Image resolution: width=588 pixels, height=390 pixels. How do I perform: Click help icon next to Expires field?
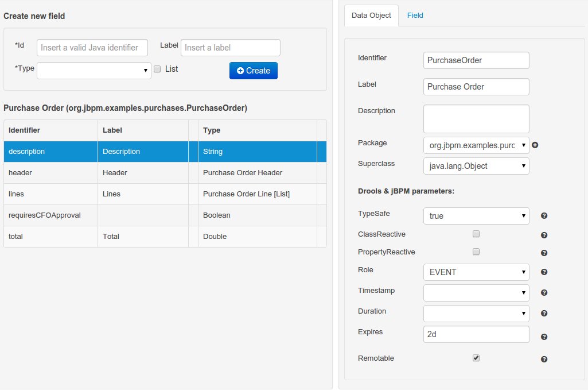click(544, 337)
